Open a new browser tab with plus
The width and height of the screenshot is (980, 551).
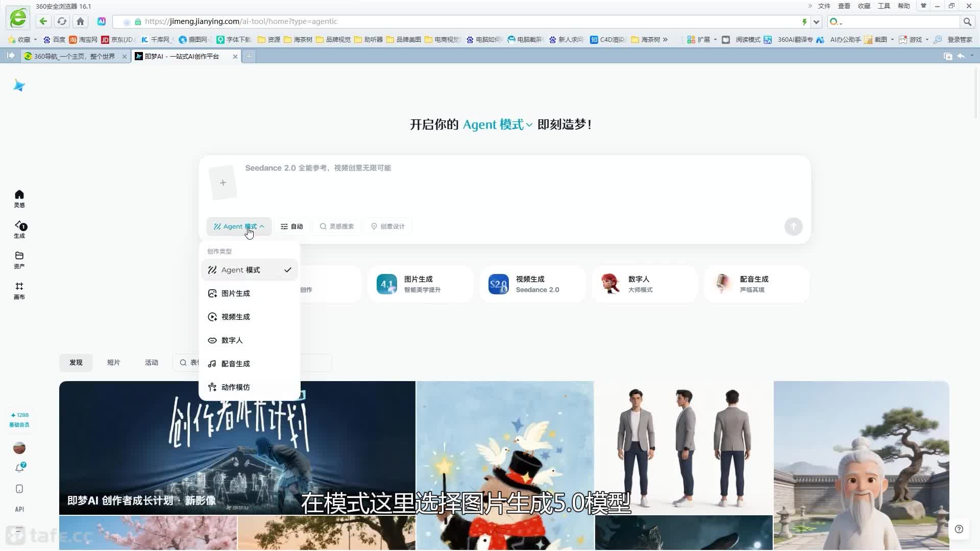[249, 56]
